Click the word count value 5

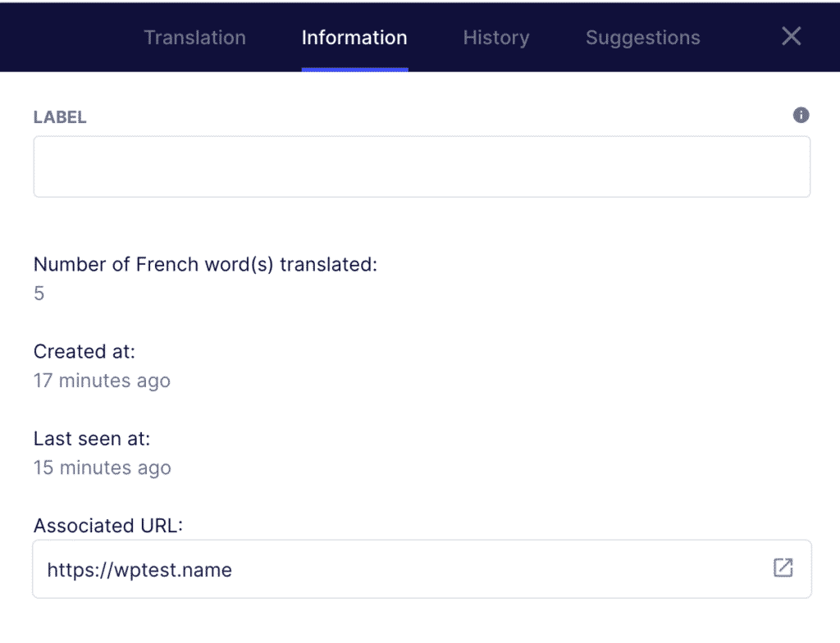click(x=39, y=293)
